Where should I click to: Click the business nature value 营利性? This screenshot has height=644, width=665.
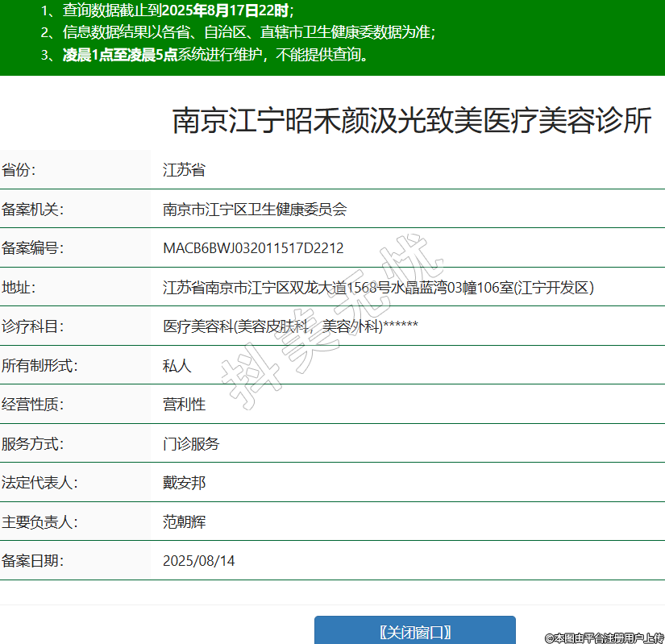click(x=184, y=405)
